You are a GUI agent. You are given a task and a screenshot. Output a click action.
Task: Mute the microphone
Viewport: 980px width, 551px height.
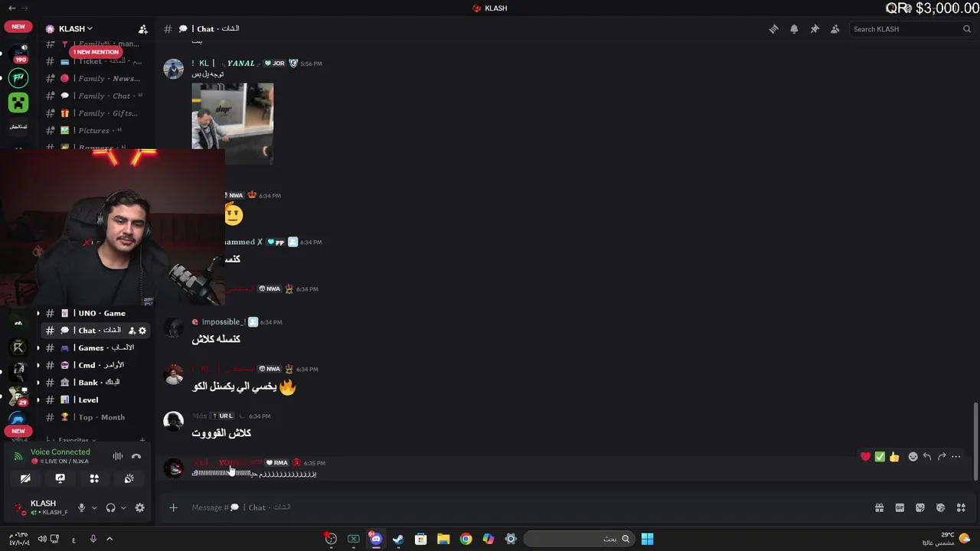(82, 507)
